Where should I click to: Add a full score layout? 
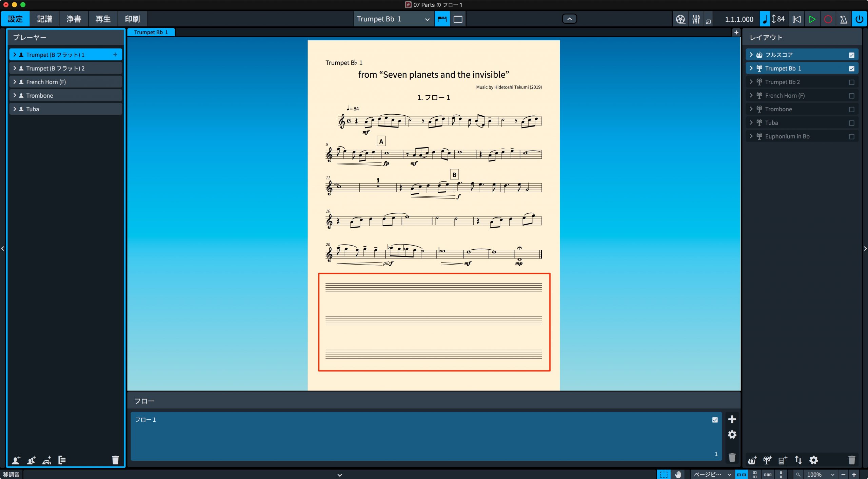752,460
